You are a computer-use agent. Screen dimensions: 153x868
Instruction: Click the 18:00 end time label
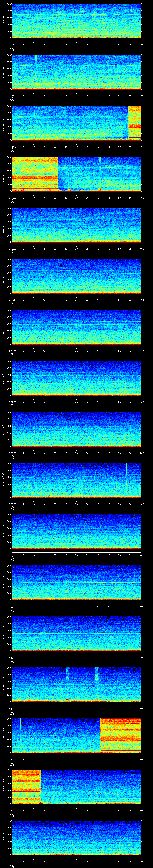click(141, 197)
